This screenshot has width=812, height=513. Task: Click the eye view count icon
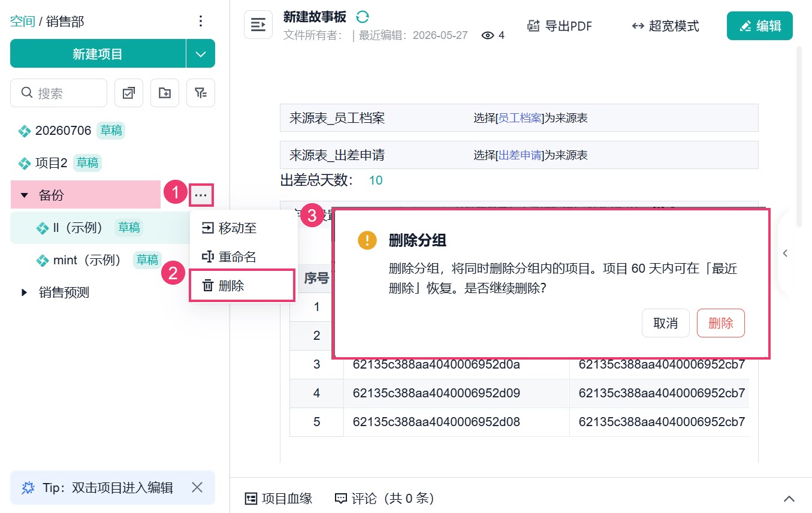488,35
